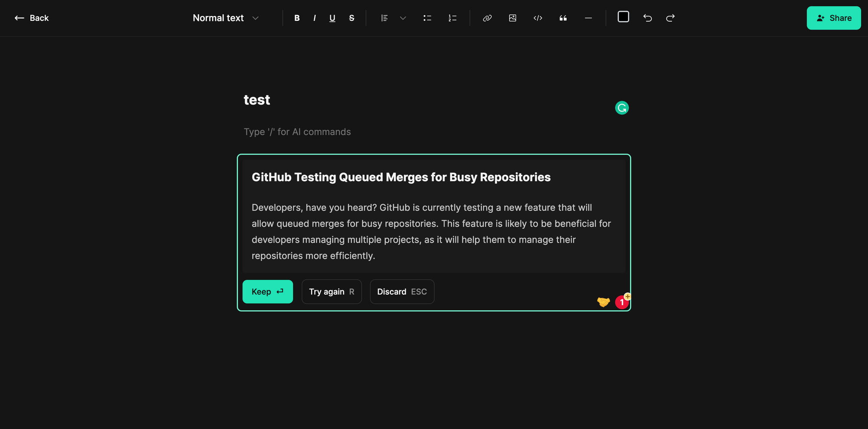Click the generated heading about GitHub Queued Merges
This screenshot has width=868, height=429.
(x=401, y=177)
